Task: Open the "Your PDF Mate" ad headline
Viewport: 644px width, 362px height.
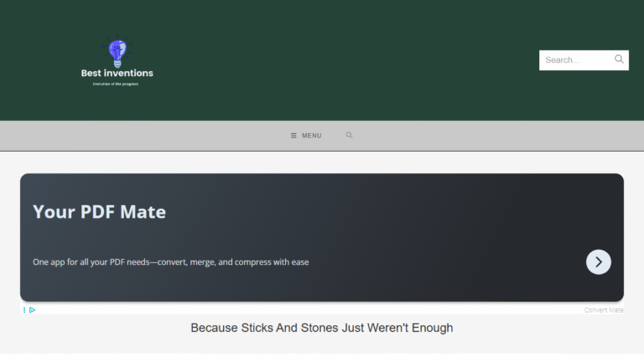Action: coord(99,212)
